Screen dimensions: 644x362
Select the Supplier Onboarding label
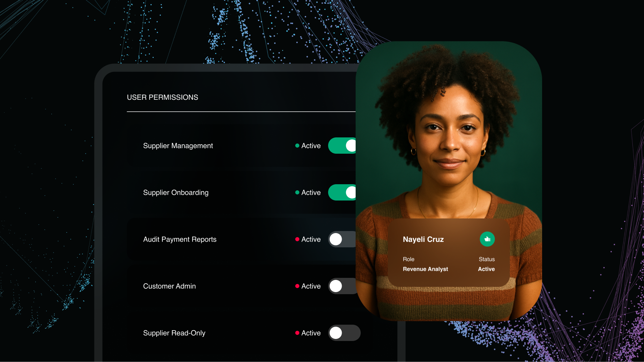pos(176,193)
